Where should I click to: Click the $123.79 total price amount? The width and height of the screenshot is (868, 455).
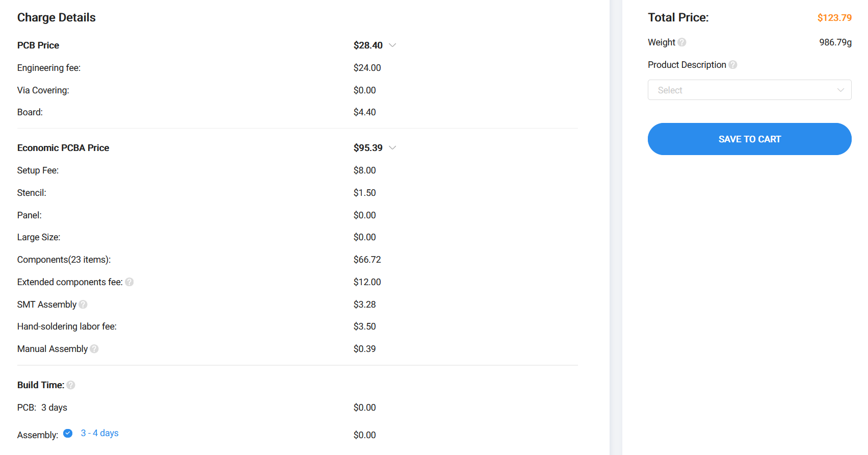click(834, 18)
